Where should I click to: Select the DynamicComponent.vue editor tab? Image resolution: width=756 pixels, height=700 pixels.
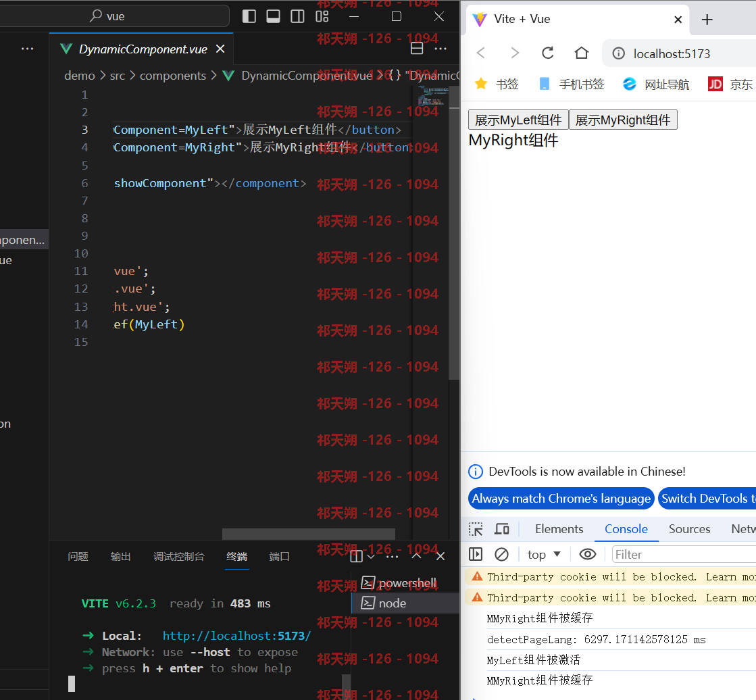pyautogui.click(x=143, y=49)
